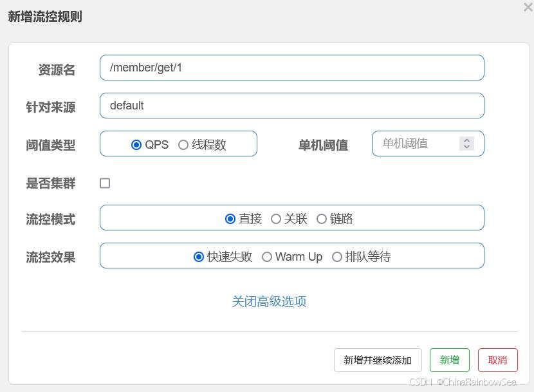Pick the Warm Up effect

point(267,257)
